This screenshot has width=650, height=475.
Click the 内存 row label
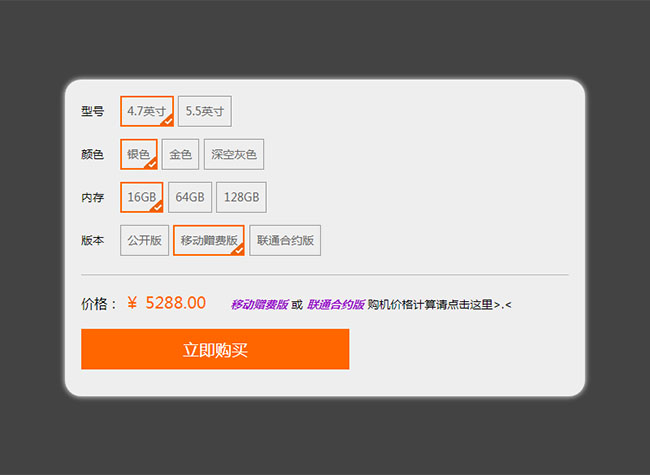(x=92, y=197)
